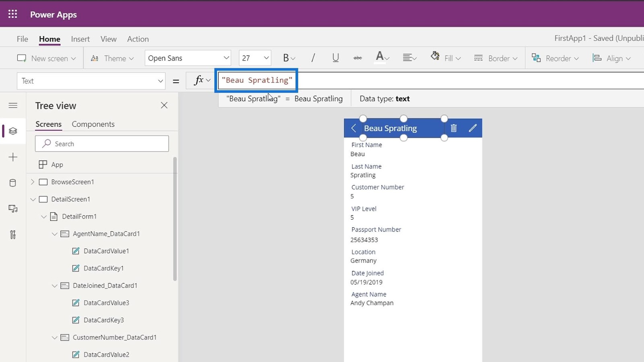Open the File menu
Image resolution: width=644 pixels, height=362 pixels.
point(23,39)
